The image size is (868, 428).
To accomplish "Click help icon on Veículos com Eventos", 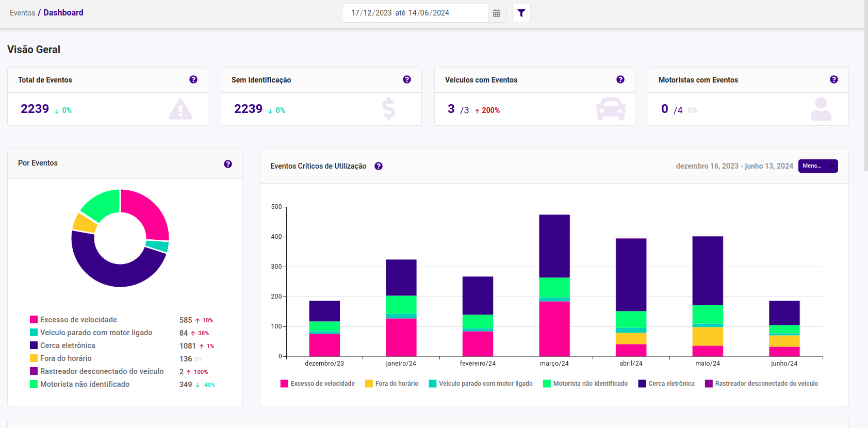I will (x=620, y=79).
